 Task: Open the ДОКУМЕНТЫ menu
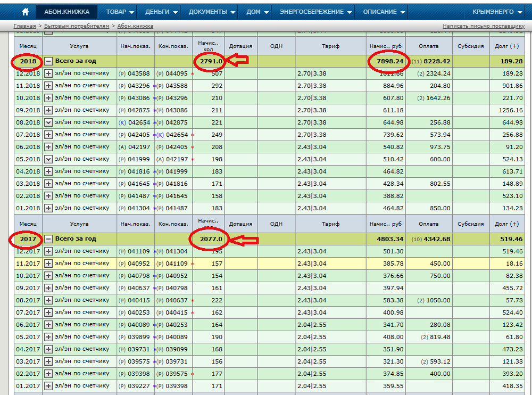tap(212, 12)
